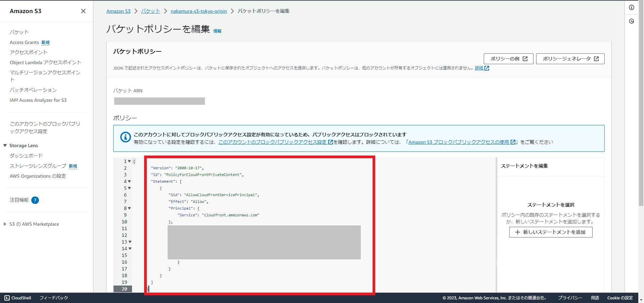This screenshot has height=303, width=644.
Task: Click the "Sid": "AllowCloudFrontServicePrincipal" line
Action: (x=214, y=195)
